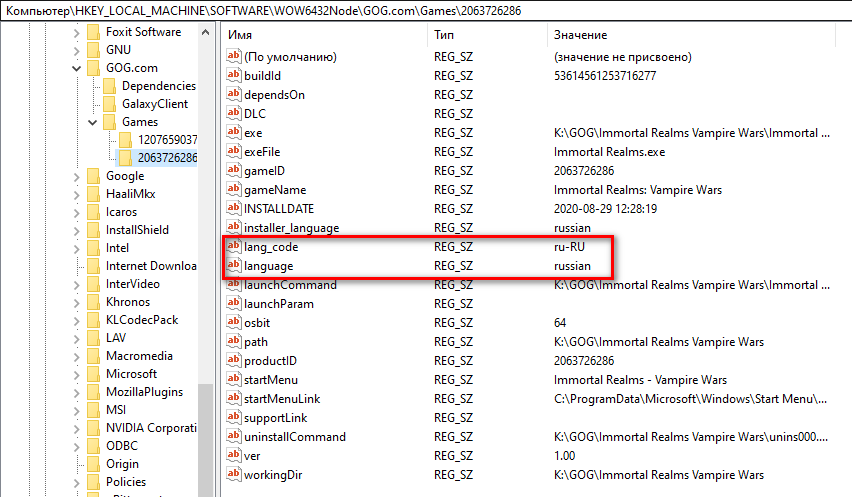Expand the Policies key

point(77,482)
